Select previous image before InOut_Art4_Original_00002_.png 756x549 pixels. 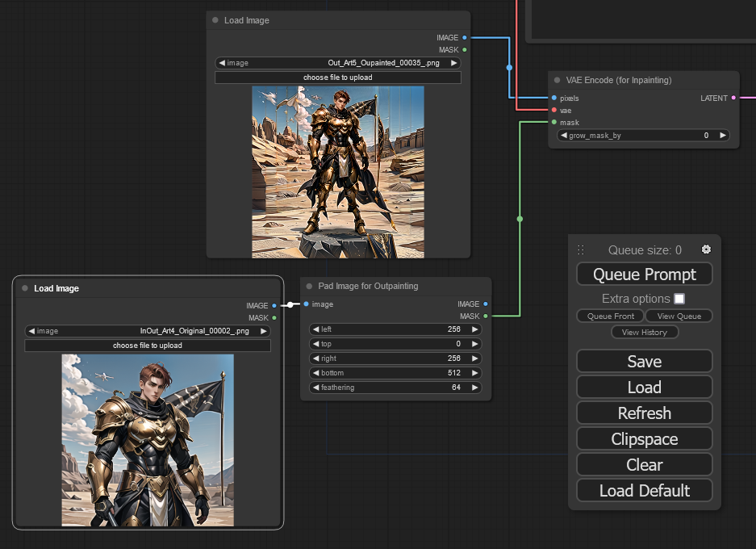click(31, 331)
